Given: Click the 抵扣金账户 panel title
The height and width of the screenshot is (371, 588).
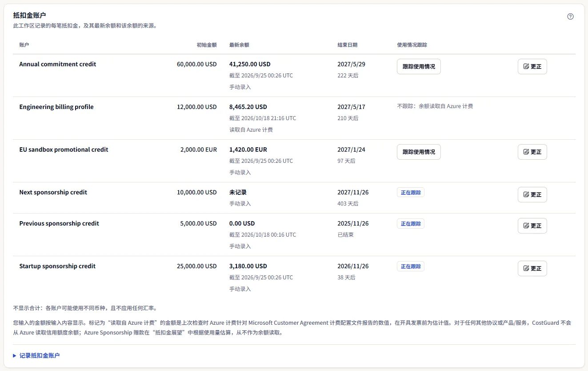Looking at the screenshot, I should [30, 15].
